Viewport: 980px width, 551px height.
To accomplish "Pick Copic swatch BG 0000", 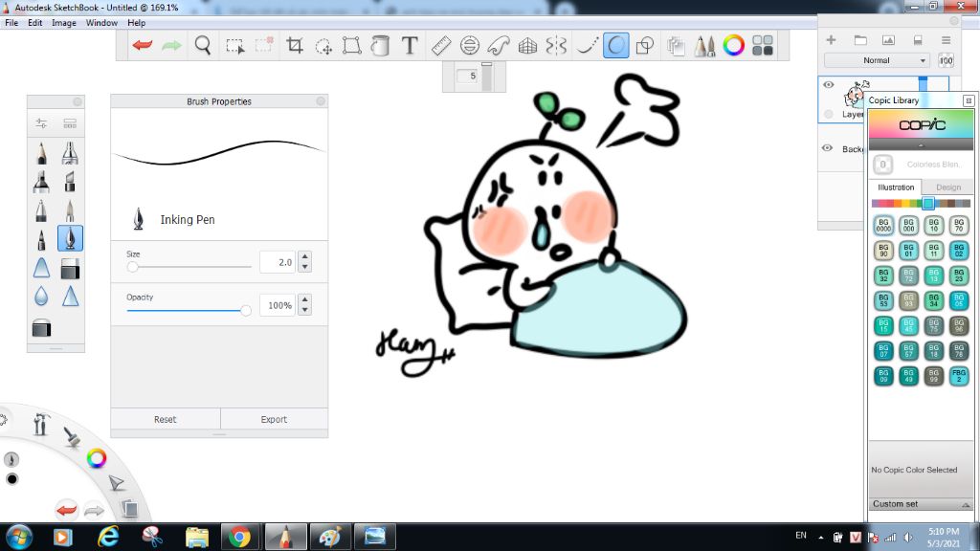I will pyautogui.click(x=883, y=225).
